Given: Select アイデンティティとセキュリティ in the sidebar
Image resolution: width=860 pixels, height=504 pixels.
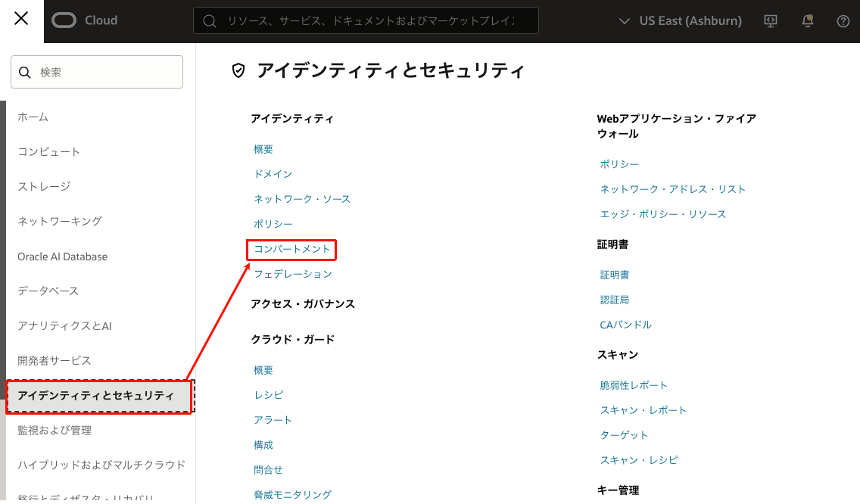Looking at the screenshot, I should pos(95,396).
